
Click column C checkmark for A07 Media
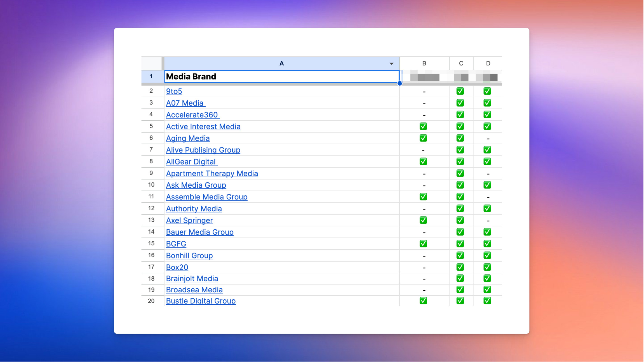pyautogui.click(x=460, y=103)
